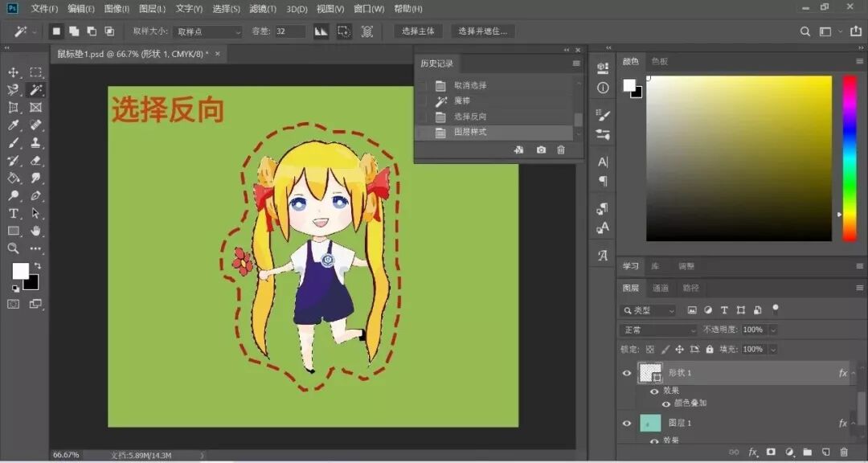Create new snapshot in History panel
The width and height of the screenshot is (868, 463).
(x=541, y=150)
